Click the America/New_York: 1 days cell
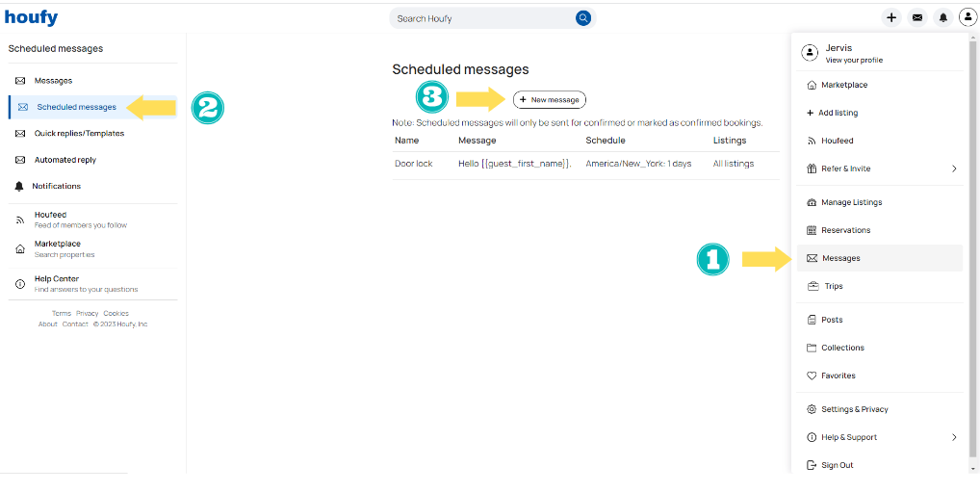The height and width of the screenshot is (492, 980). [x=639, y=164]
